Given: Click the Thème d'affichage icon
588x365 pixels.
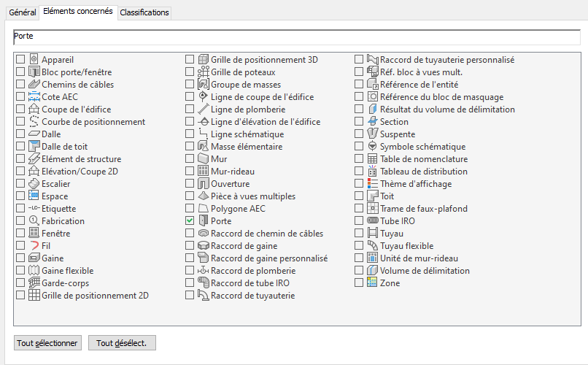Looking at the screenshot, I should click(372, 184).
